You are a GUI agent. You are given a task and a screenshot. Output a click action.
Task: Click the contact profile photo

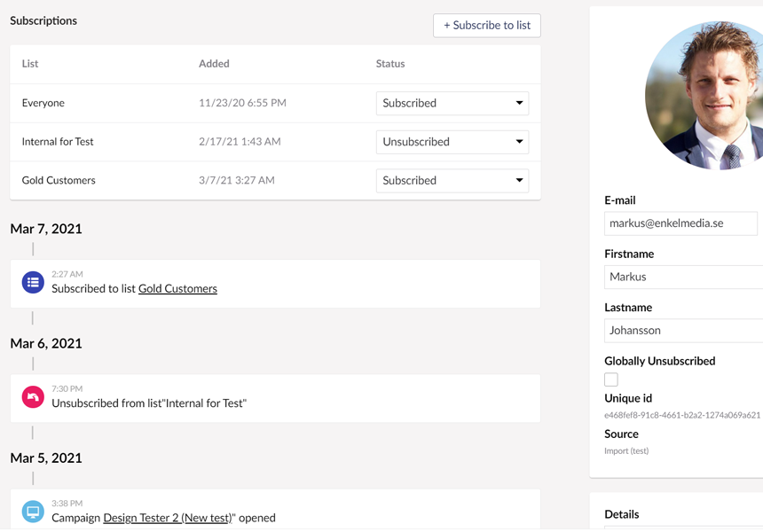tap(704, 95)
